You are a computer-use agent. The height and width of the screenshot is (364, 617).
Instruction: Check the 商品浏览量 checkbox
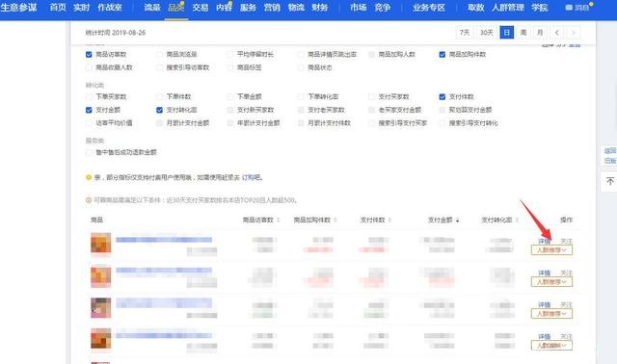159,54
